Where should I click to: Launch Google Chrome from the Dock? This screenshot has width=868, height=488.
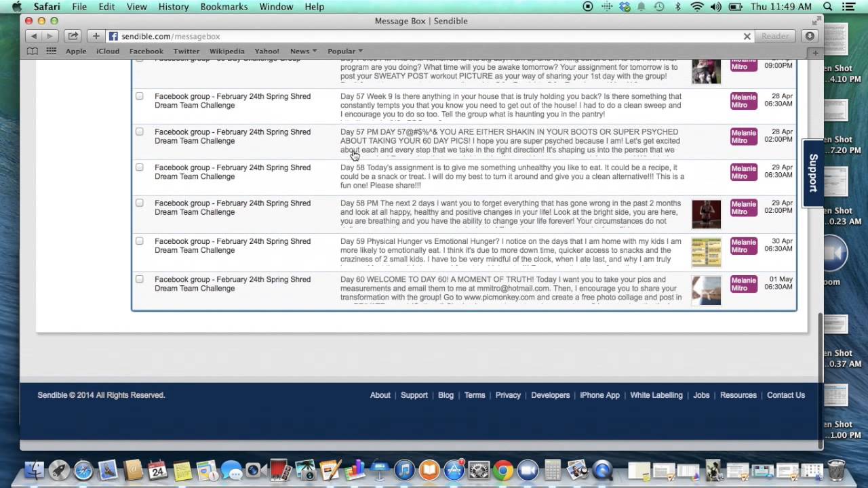coord(503,470)
